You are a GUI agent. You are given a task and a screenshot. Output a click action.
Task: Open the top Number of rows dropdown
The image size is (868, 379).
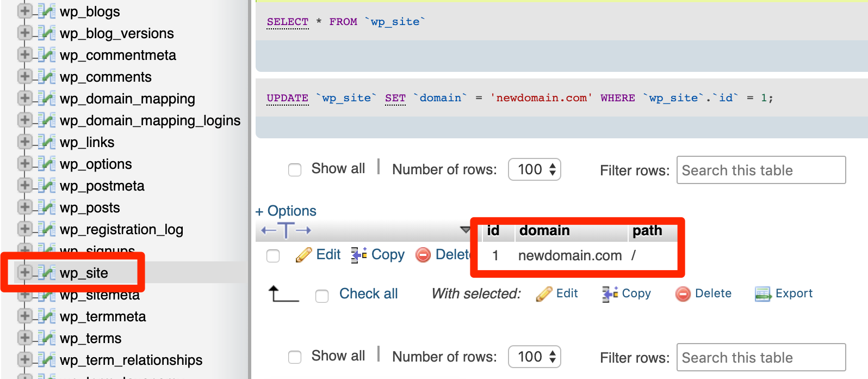point(534,169)
